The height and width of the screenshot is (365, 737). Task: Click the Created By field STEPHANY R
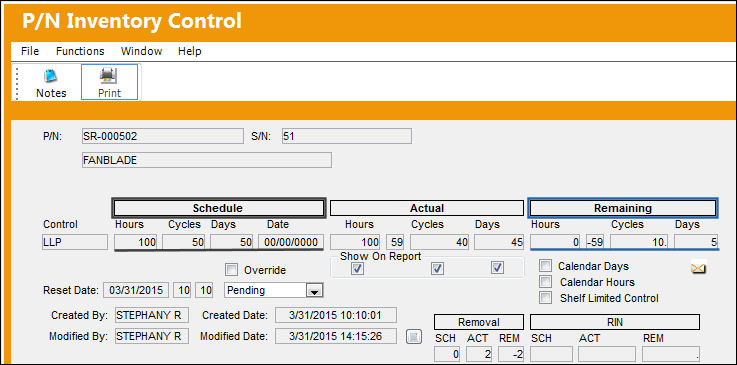click(x=151, y=315)
